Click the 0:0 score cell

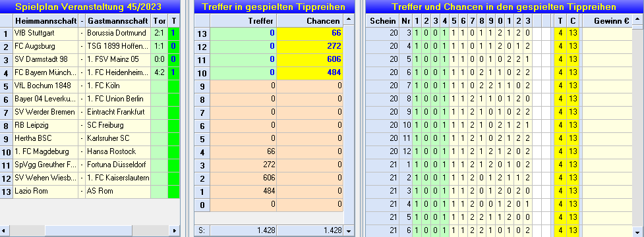pyautogui.click(x=159, y=59)
